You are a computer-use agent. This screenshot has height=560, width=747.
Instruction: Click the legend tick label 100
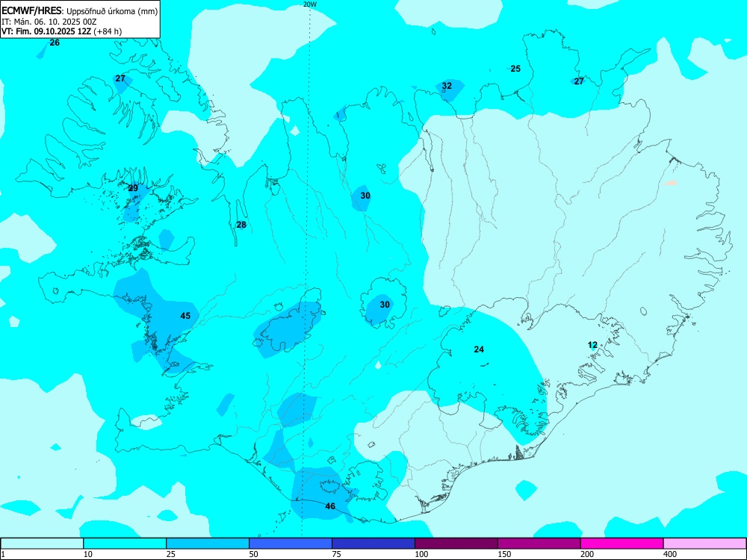click(421, 554)
